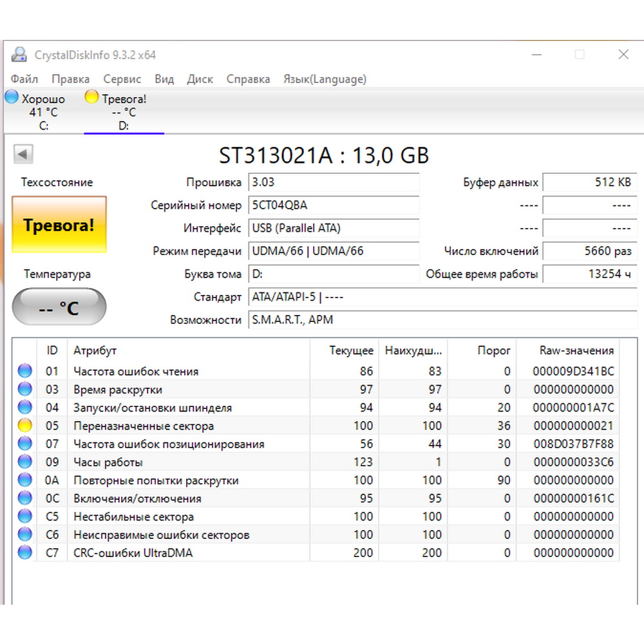644x644 pixels.
Task: Click status orb of attribute C7 row
Action: pos(24,553)
